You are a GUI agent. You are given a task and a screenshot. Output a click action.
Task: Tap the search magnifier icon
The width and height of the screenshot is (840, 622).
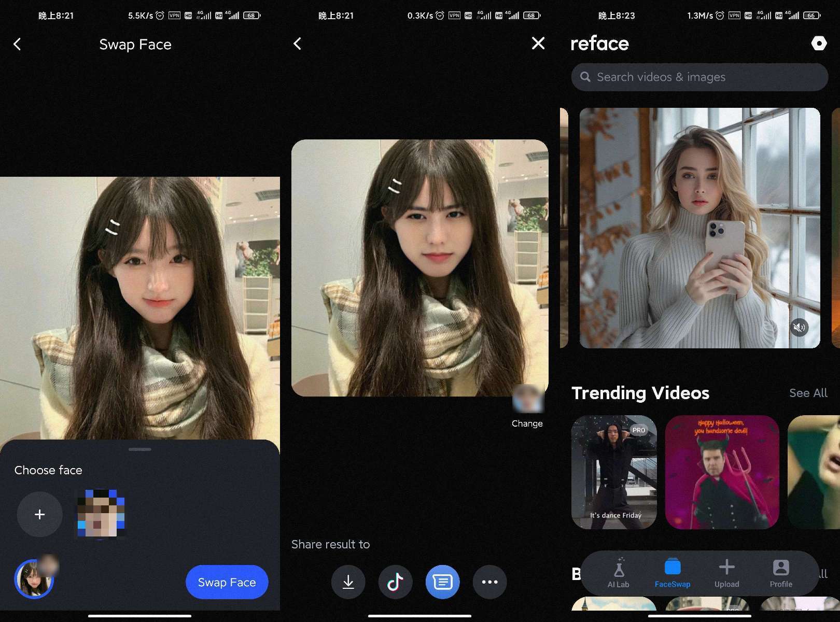pyautogui.click(x=585, y=77)
